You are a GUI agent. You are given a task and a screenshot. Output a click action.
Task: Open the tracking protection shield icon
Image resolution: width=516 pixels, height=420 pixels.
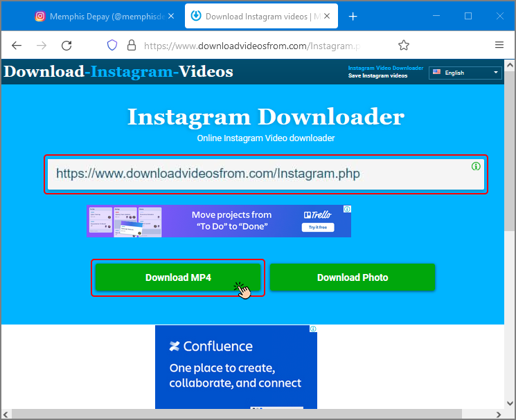coord(112,45)
